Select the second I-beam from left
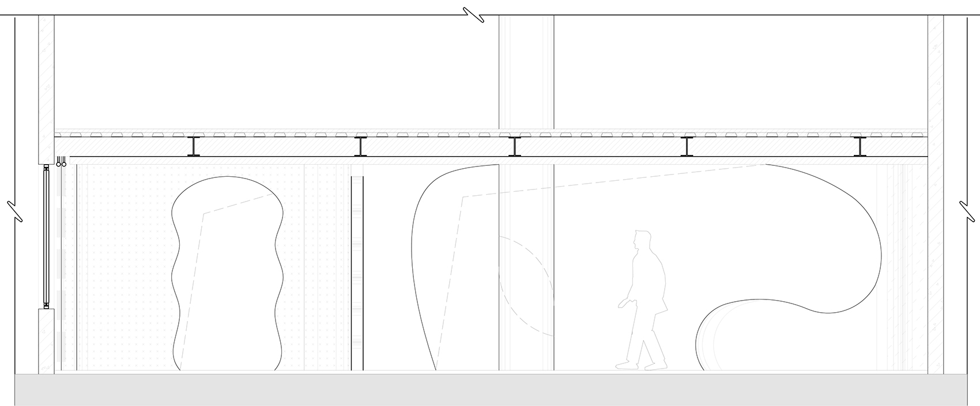Viewport: 980px width, 406px height. tap(361, 146)
